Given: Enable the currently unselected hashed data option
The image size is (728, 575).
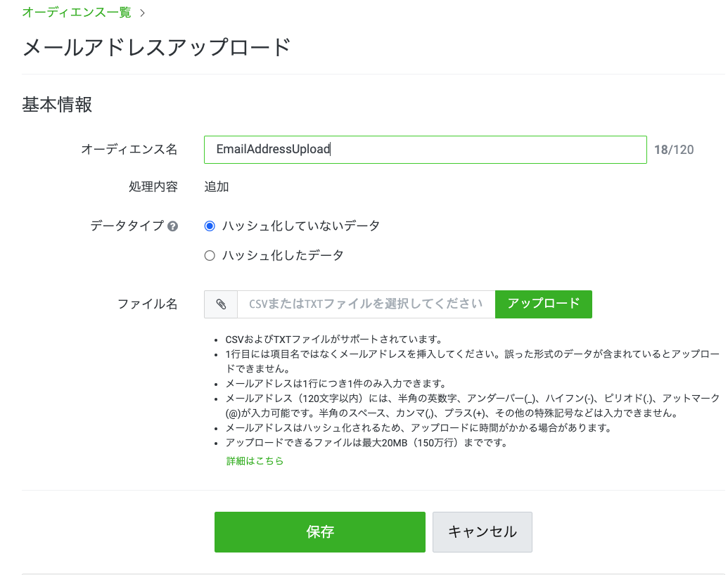Looking at the screenshot, I should point(209,254).
